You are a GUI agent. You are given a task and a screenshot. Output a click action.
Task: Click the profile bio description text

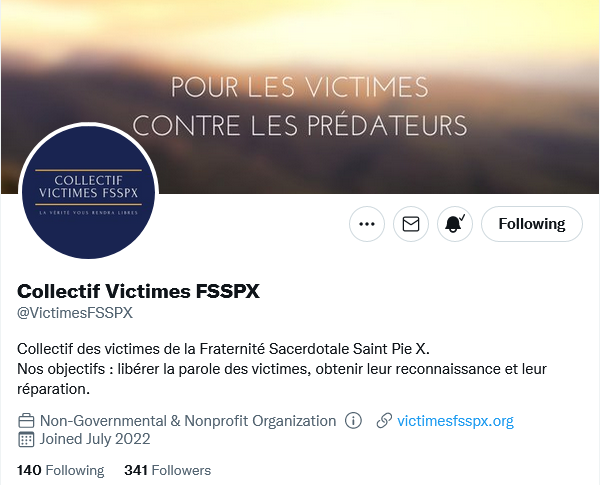click(x=282, y=369)
